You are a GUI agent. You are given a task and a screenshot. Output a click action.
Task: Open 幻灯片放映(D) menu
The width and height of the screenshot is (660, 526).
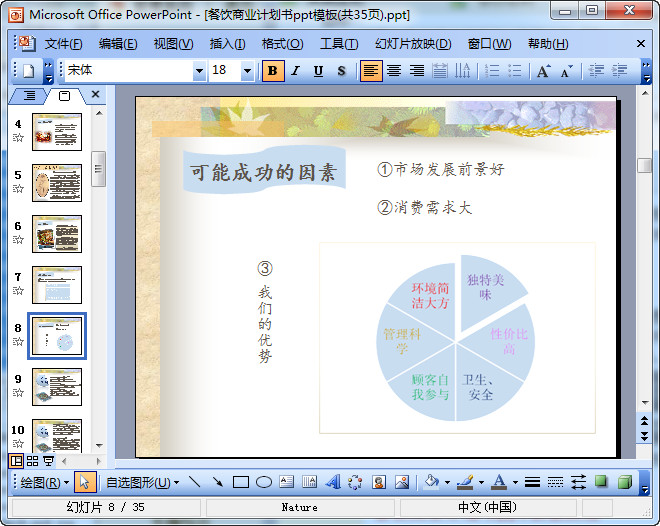(413, 44)
